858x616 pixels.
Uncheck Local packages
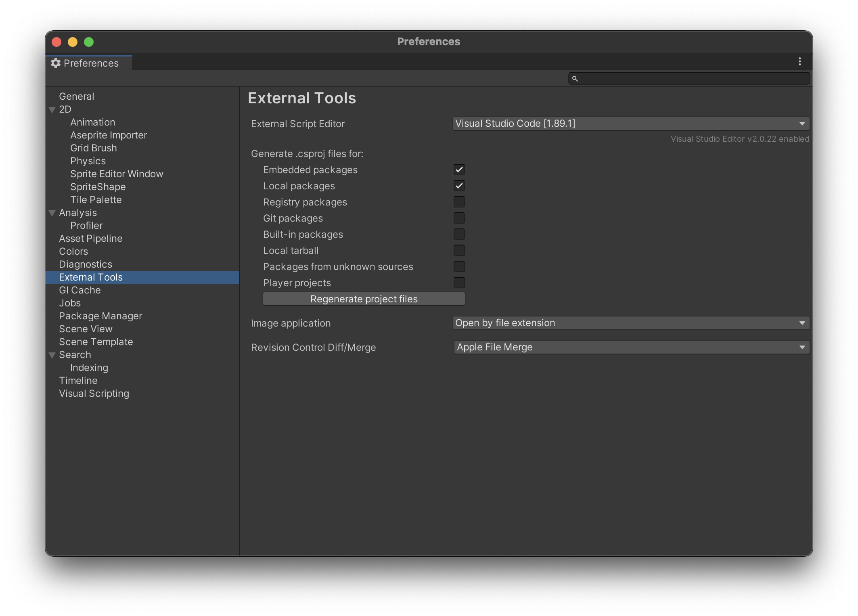click(x=459, y=186)
